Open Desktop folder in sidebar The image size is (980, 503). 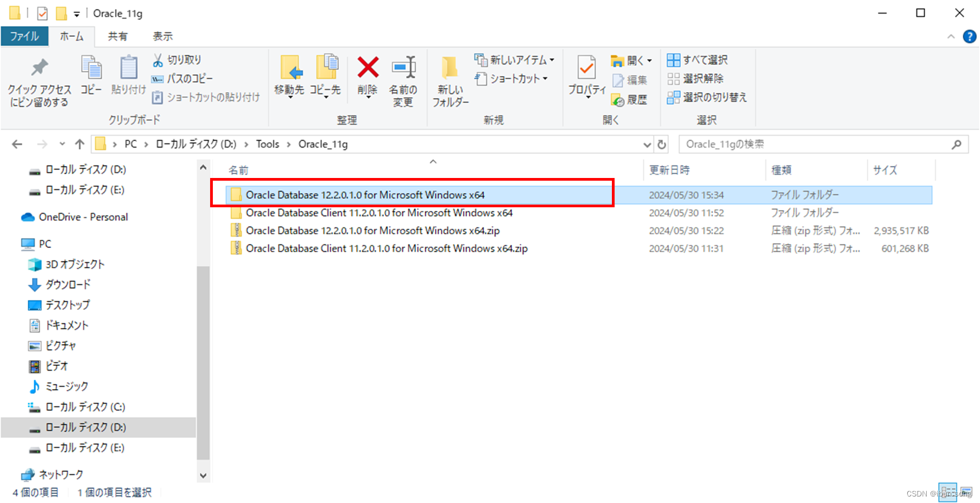(59, 305)
